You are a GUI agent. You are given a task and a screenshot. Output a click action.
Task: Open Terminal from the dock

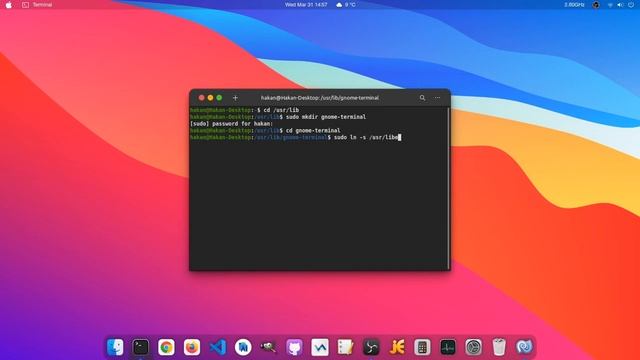click(x=141, y=347)
